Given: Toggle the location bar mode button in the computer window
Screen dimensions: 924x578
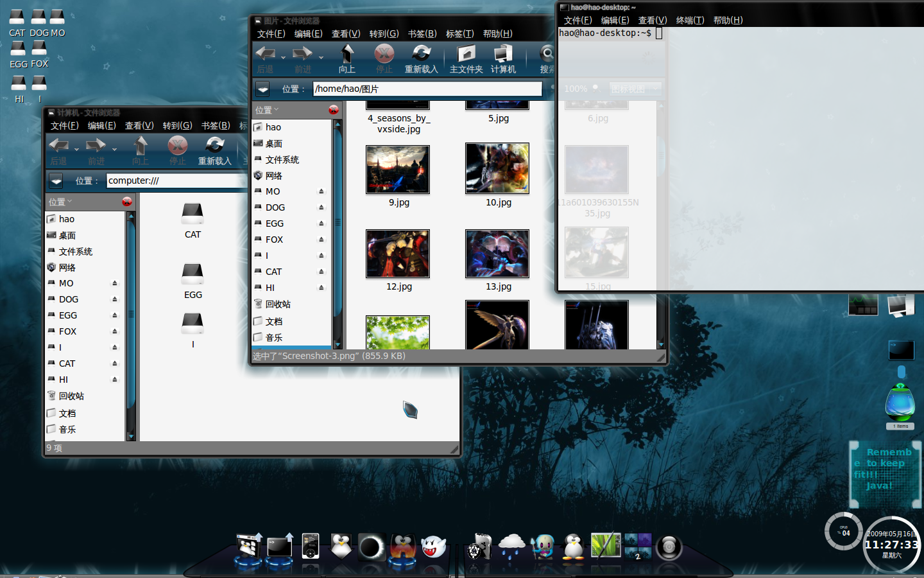Looking at the screenshot, I should tap(56, 180).
